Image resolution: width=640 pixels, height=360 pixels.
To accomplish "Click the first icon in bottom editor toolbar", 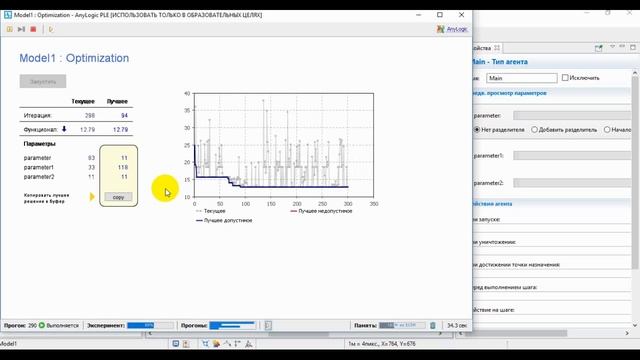I will [176, 344].
